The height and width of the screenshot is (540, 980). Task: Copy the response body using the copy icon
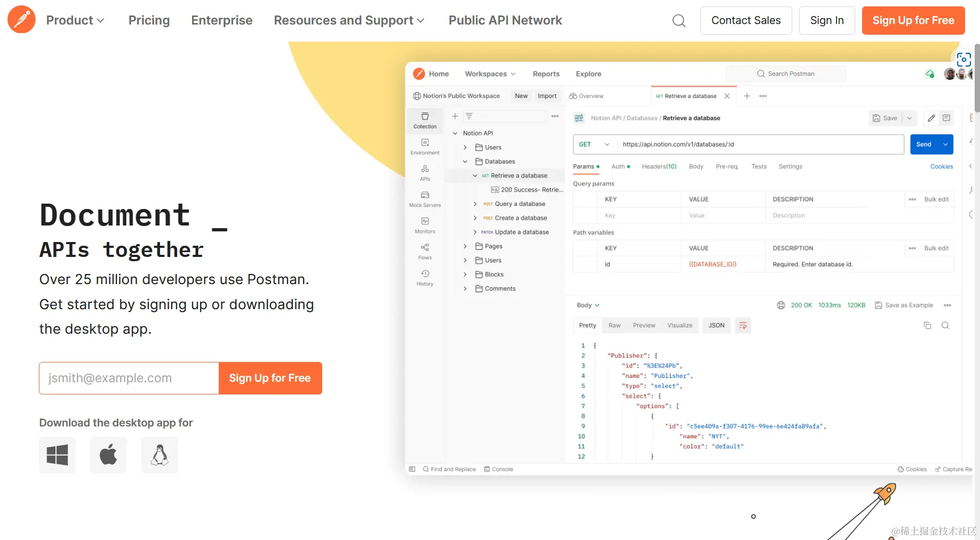(x=927, y=325)
